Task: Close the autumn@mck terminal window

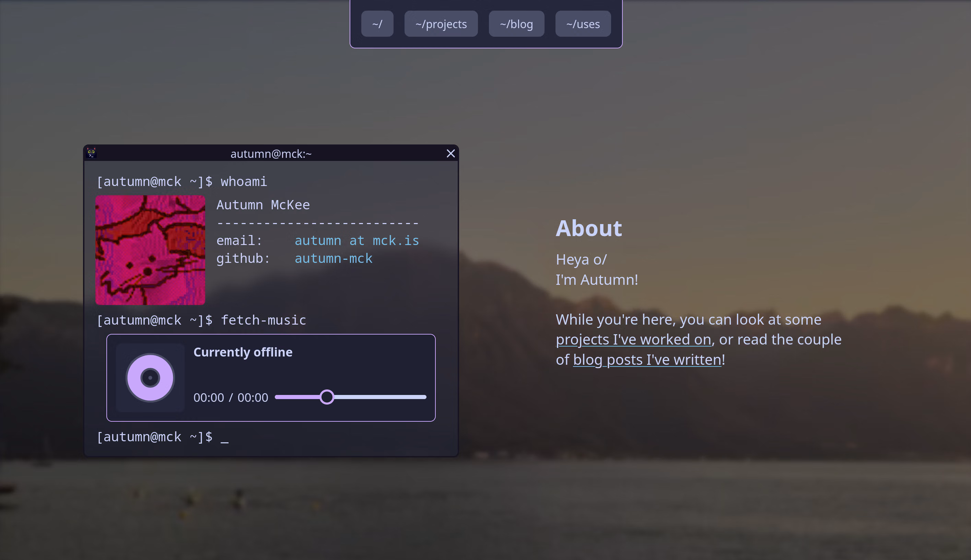Action: click(451, 153)
